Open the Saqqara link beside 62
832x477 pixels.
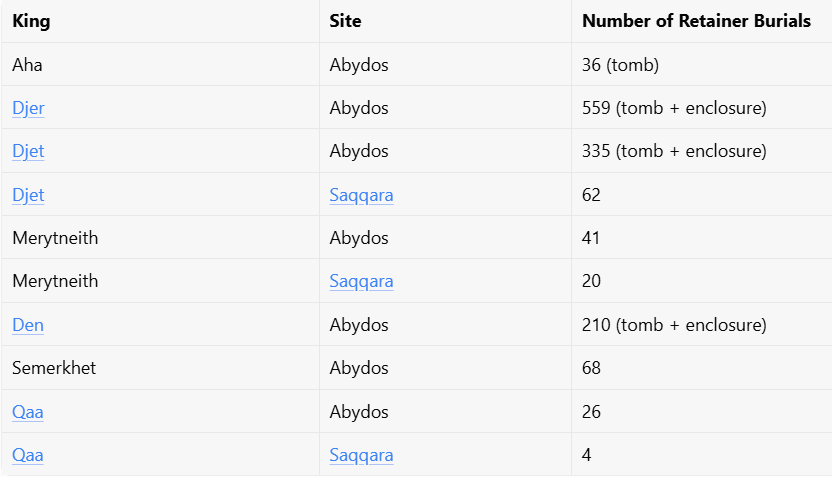[361, 195]
